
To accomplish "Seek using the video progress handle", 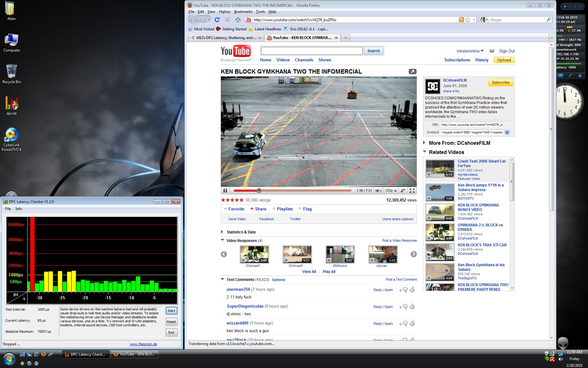I will point(259,190).
